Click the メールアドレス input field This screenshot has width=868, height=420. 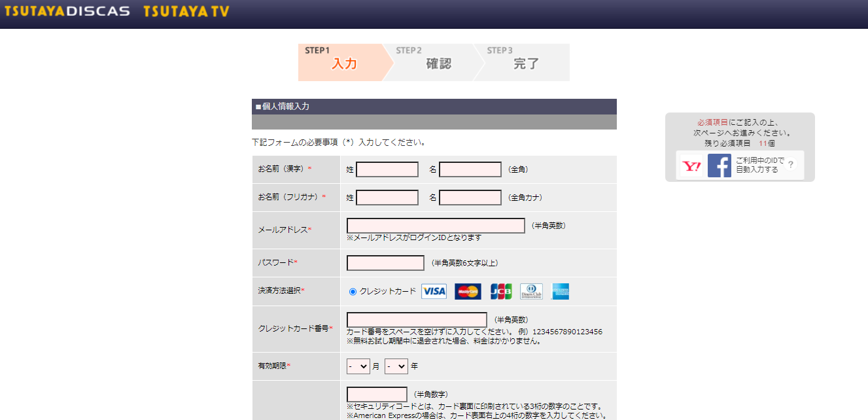[x=436, y=226]
